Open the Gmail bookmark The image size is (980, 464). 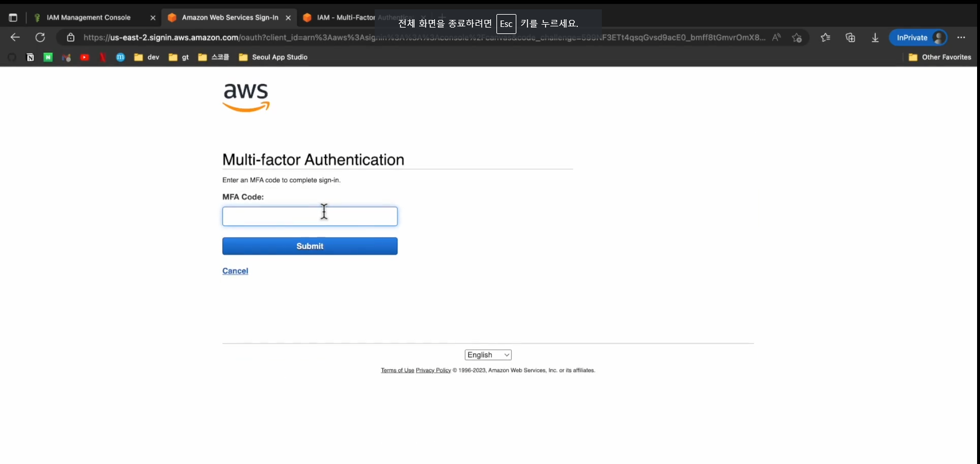click(x=66, y=57)
